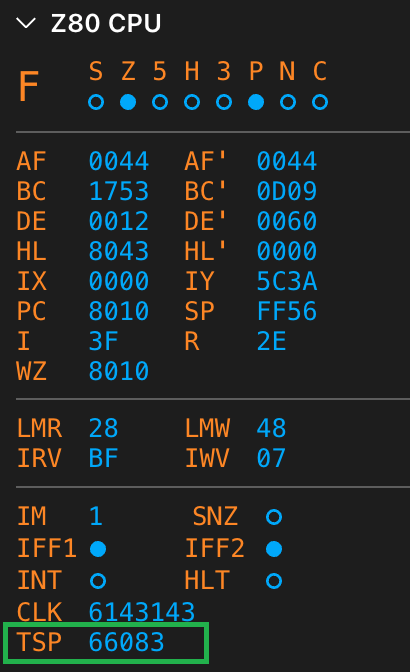This screenshot has height=672, width=410.
Task: Click the IFF2 filled indicator
Action: point(274,549)
